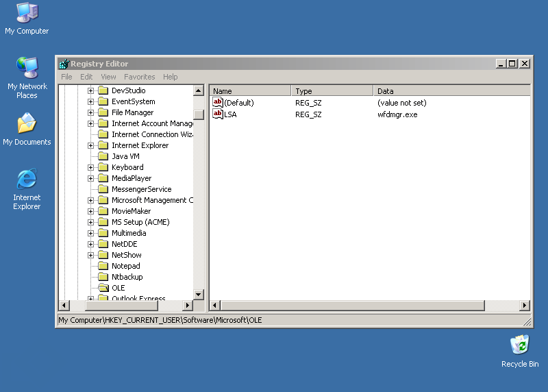Select the My Documents desktop icon

27,129
